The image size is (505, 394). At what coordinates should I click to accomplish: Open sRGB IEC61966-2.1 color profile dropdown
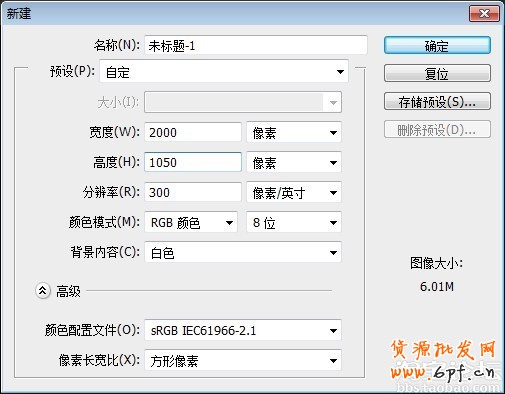point(243,330)
